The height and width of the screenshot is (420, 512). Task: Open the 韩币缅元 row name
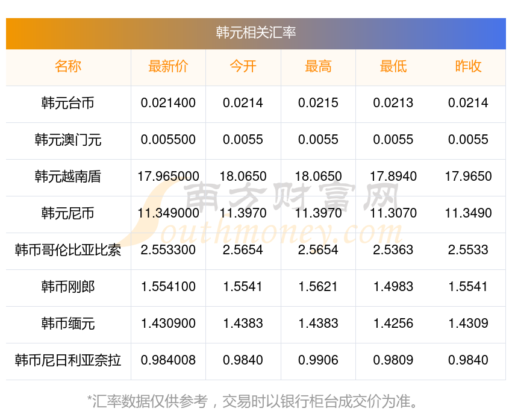pyautogui.click(x=68, y=324)
